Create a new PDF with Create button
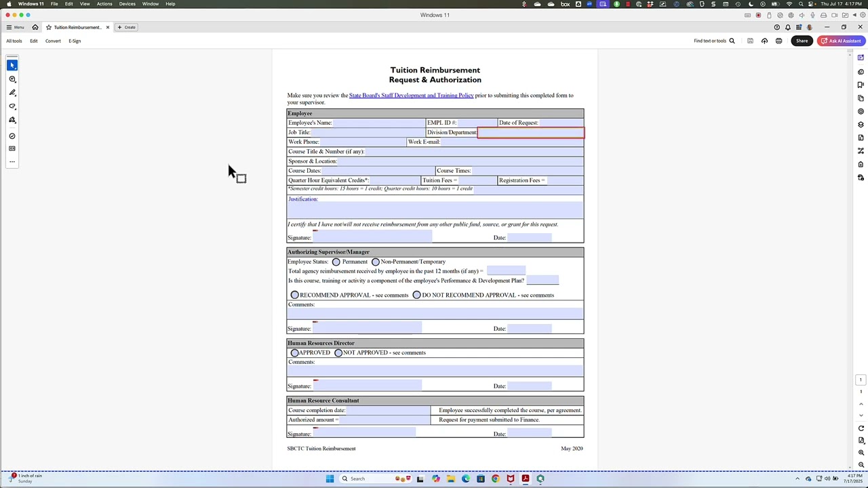Screen dimensions: 868x488 pos(126,27)
